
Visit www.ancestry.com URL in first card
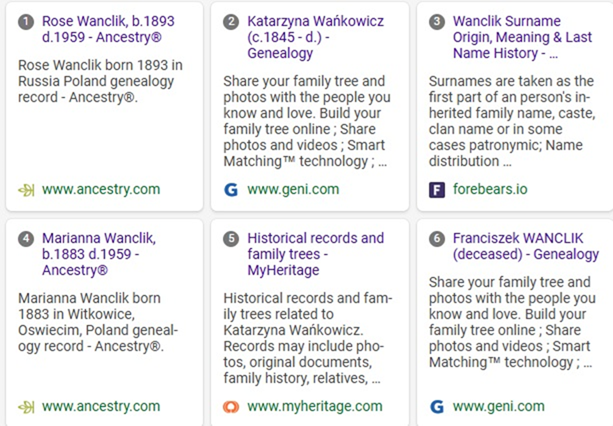pos(101,190)
